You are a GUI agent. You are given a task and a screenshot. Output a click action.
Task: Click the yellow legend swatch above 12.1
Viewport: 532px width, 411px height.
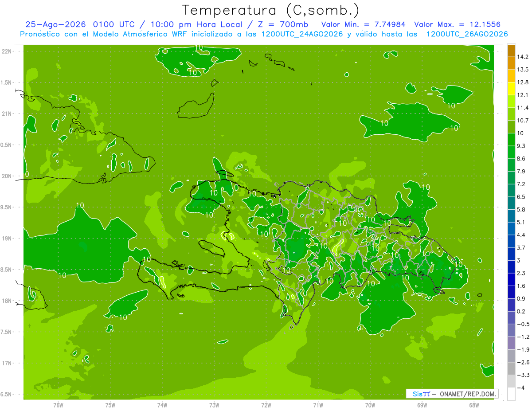pos(511,89)
